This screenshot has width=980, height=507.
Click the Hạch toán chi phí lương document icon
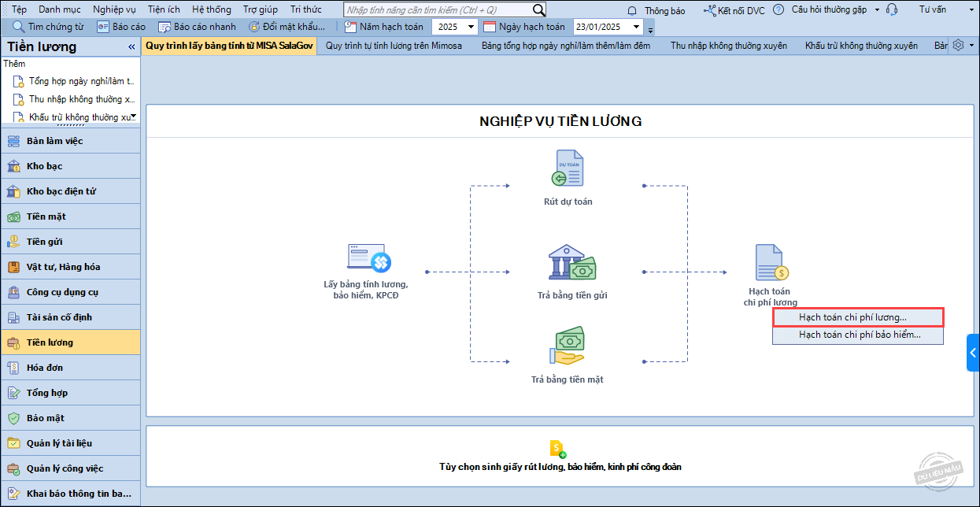(x=771, y=262)
